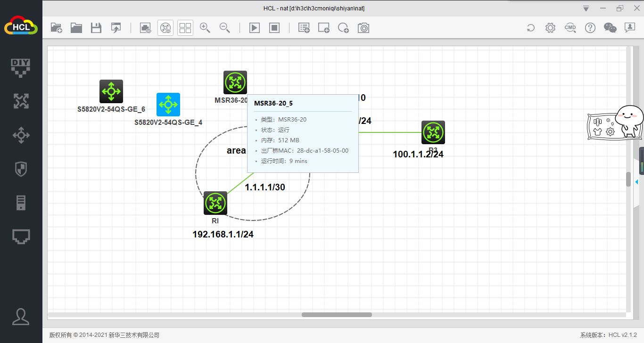644x343 pixels.
Task: Click the mascot's shirt skin icon
Action: (x=598, y=131)
